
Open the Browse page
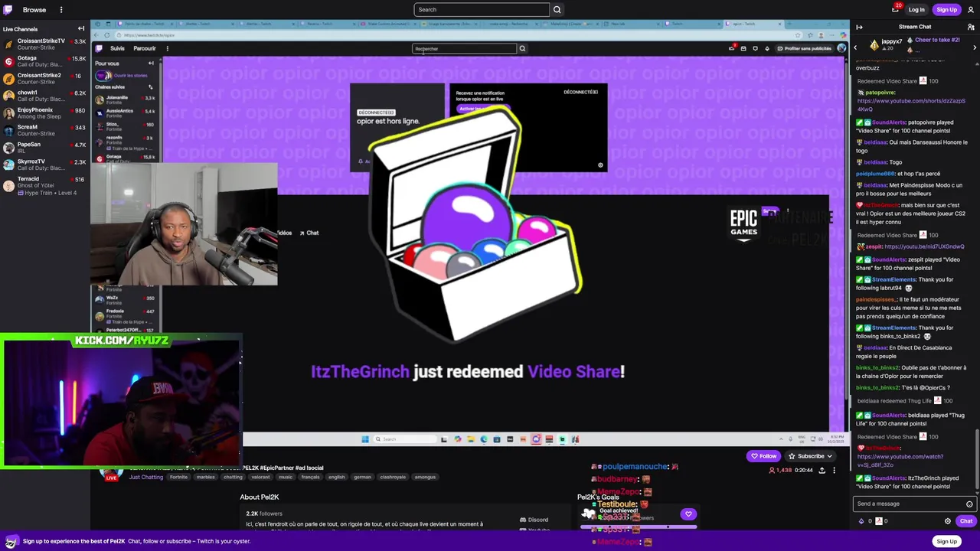(34, 10)
